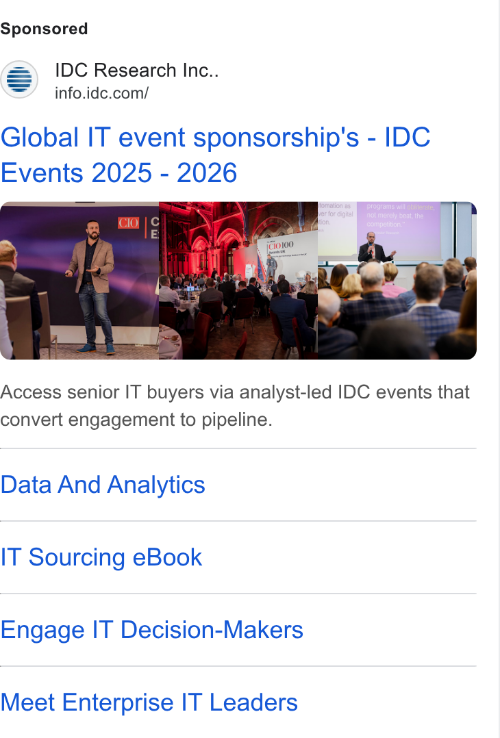The width and height of the screenshot is (500, 738).
Task: Click the stage speaker in the banquet photo
Action: tap(272, 266)
